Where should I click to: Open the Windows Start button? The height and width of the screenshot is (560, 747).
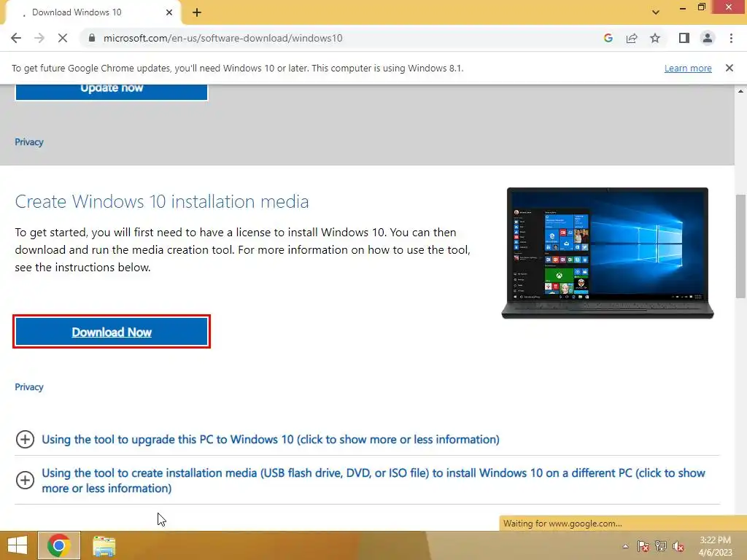coord(18,545)
